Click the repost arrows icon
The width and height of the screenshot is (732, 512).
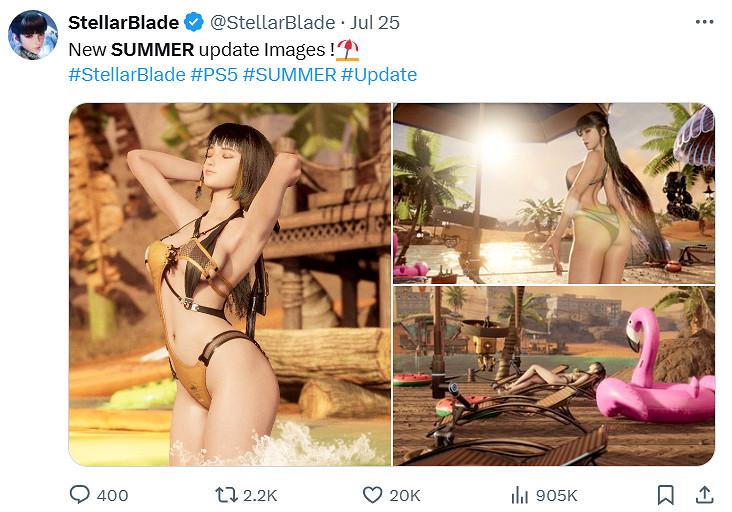[226, 495]
